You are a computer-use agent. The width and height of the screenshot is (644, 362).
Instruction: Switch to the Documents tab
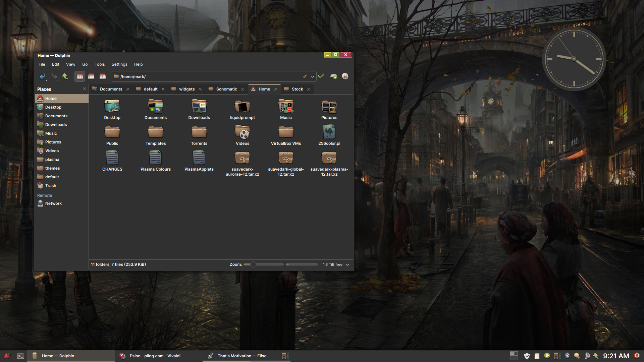click(x=111, y=89)
